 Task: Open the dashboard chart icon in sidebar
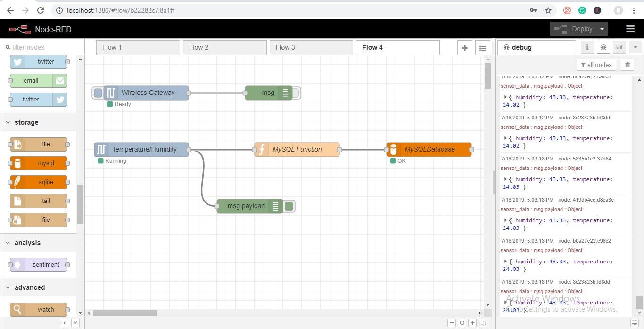pos(619,47)
